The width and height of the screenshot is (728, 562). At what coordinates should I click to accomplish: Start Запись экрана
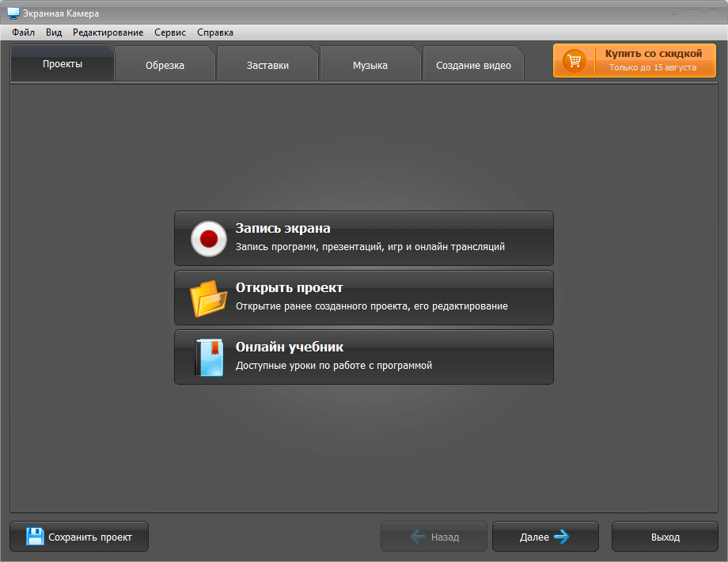click(x=364, y=238)
